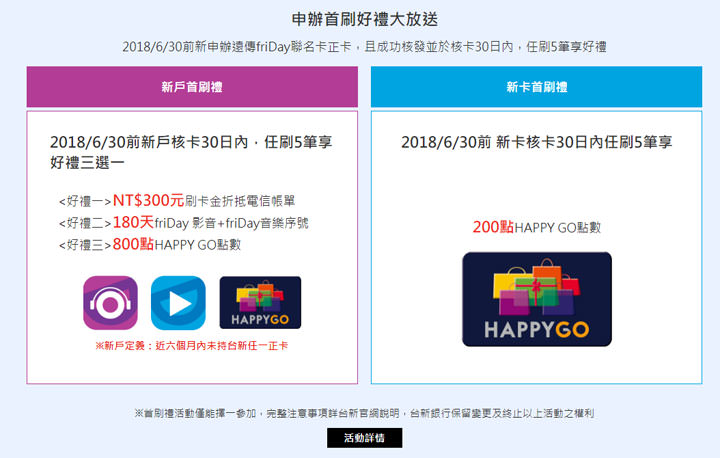The height and width of the screenshot is (458, 720).
Task: Click the footnote 首刷禮活動僅能擇一參加
Action: [365, 413]
